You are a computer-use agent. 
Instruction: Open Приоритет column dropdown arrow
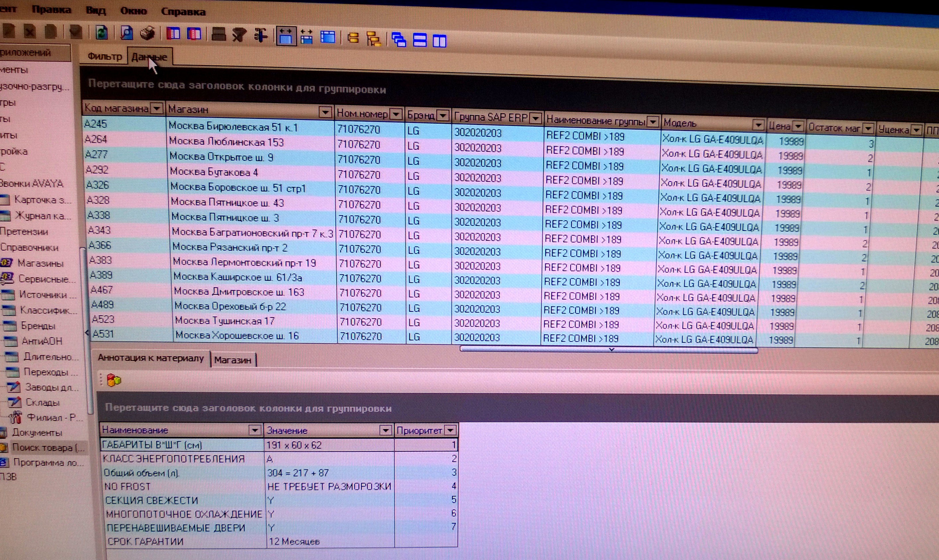(x=450, y=430)
